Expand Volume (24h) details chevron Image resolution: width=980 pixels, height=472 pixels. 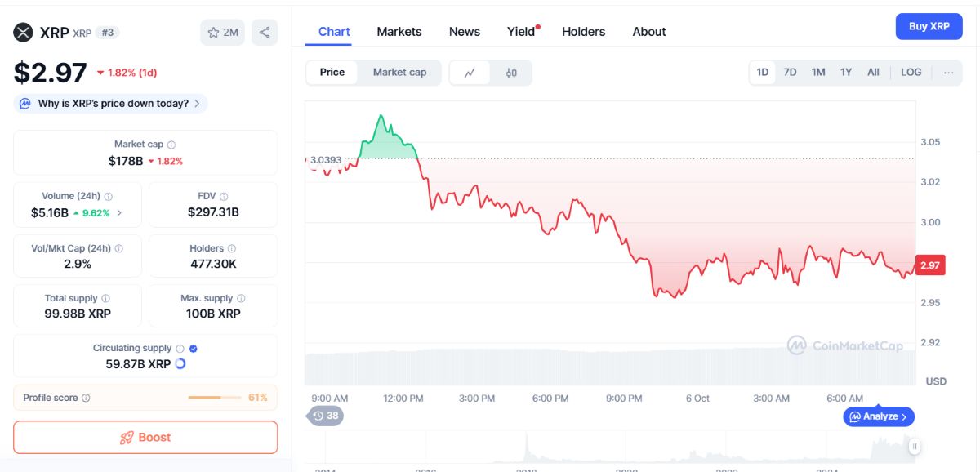120,213
